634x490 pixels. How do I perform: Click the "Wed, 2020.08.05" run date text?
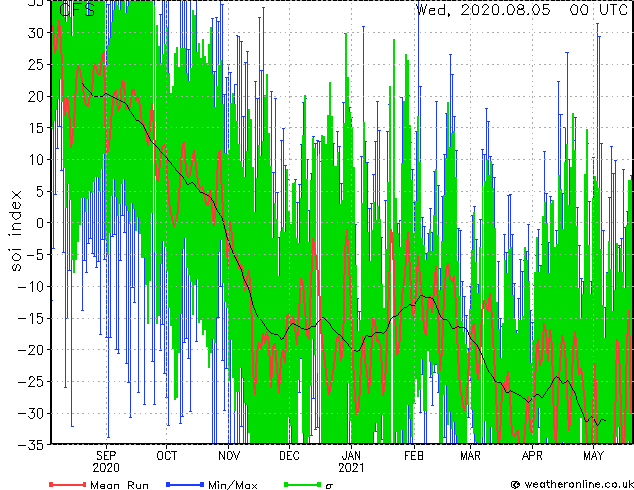483,9
